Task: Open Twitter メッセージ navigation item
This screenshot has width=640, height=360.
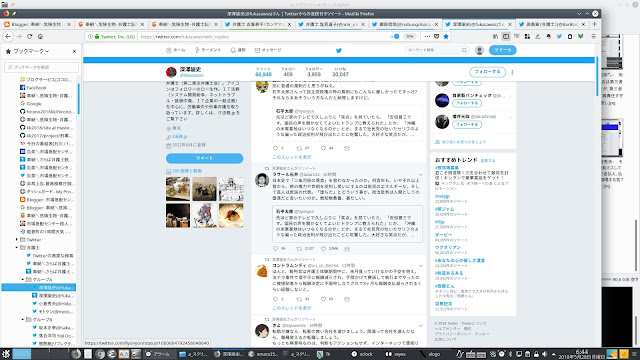Action: (268, 50)
